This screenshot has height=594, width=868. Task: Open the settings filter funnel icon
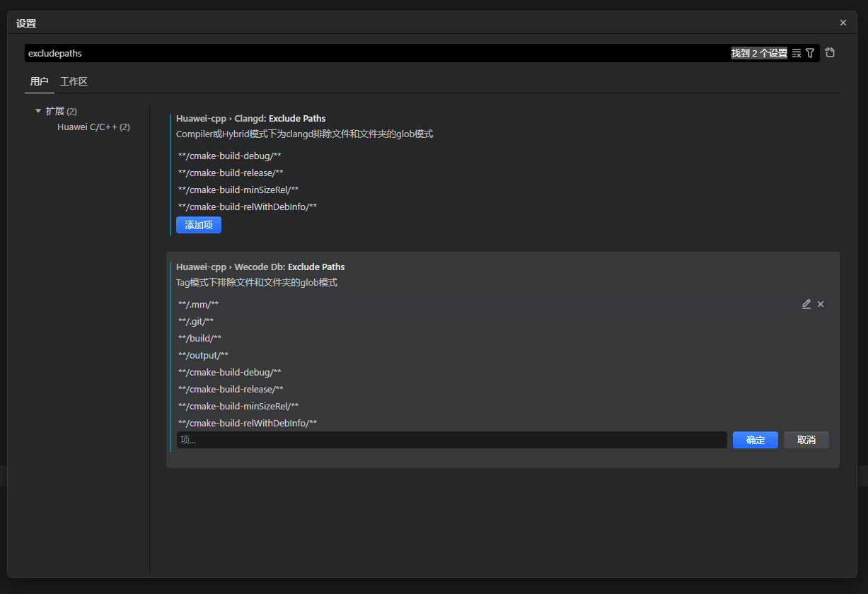click(x=810, y=53)
